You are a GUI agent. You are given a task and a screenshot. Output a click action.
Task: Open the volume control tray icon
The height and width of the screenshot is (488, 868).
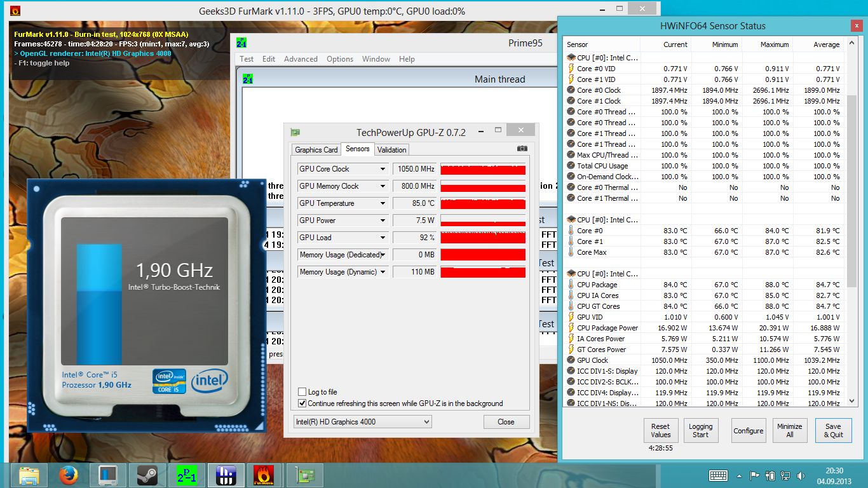coord(800,475)
